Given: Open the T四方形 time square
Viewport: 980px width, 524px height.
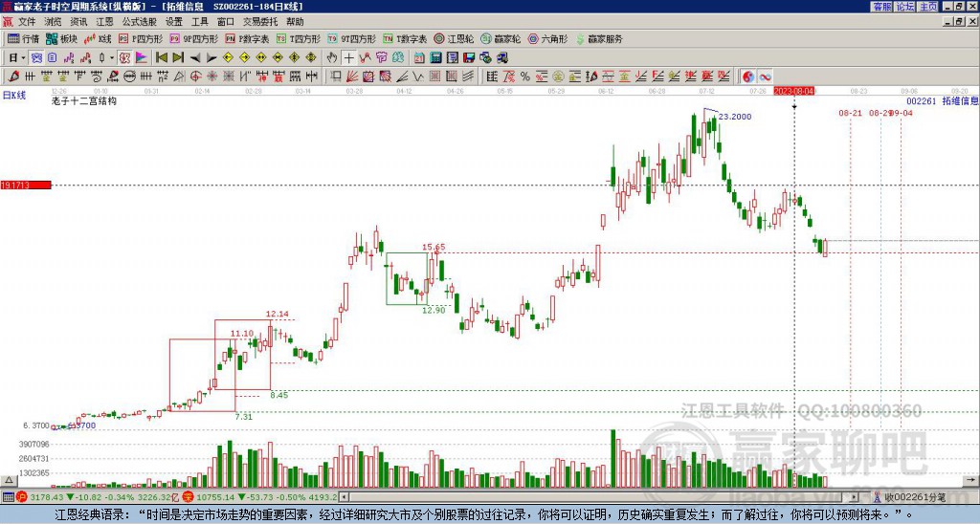Looking at the screenshot, I should 299,38.
